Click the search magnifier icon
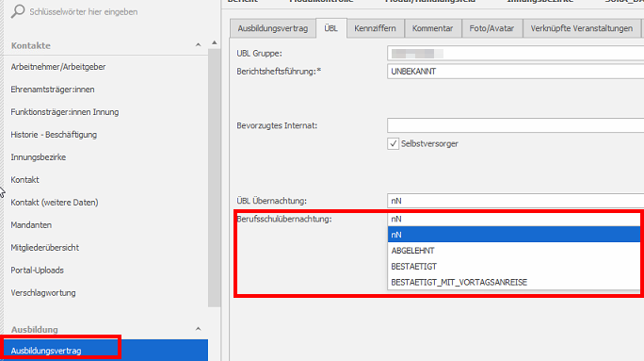The image size is (644, 361). tap(18, 11)
